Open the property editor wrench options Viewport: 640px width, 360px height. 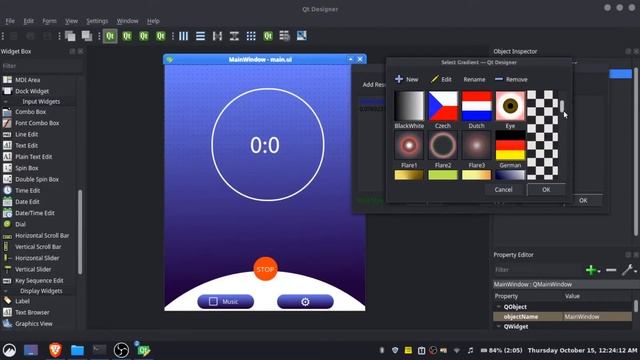tap(628, 270)
